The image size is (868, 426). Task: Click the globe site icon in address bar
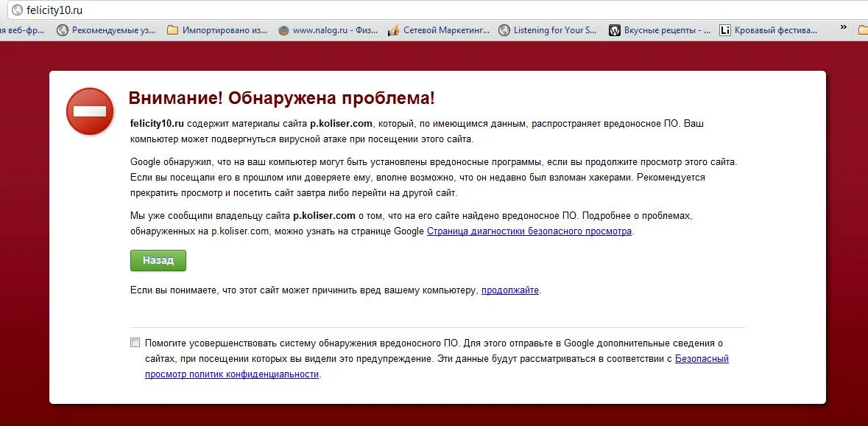pyautogui.click(x=17, y=10)
